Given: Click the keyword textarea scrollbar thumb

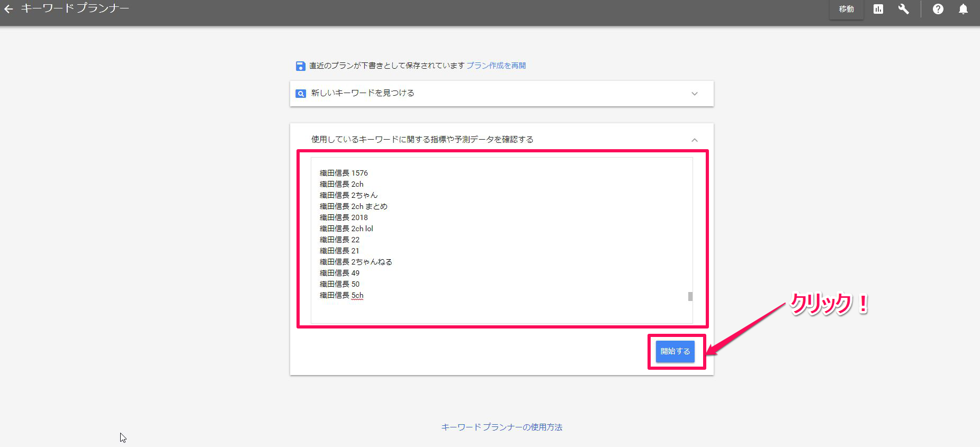Looking at the screenshot, I should click(690, 296).
